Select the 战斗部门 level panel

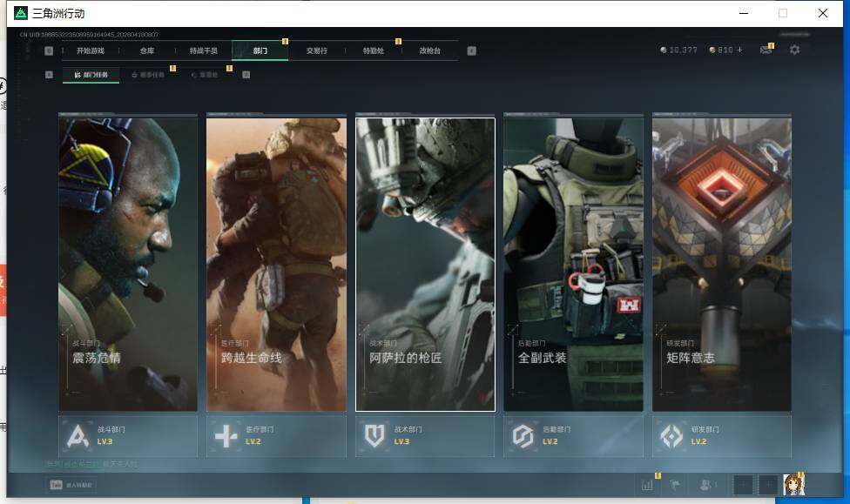(128, 436)
